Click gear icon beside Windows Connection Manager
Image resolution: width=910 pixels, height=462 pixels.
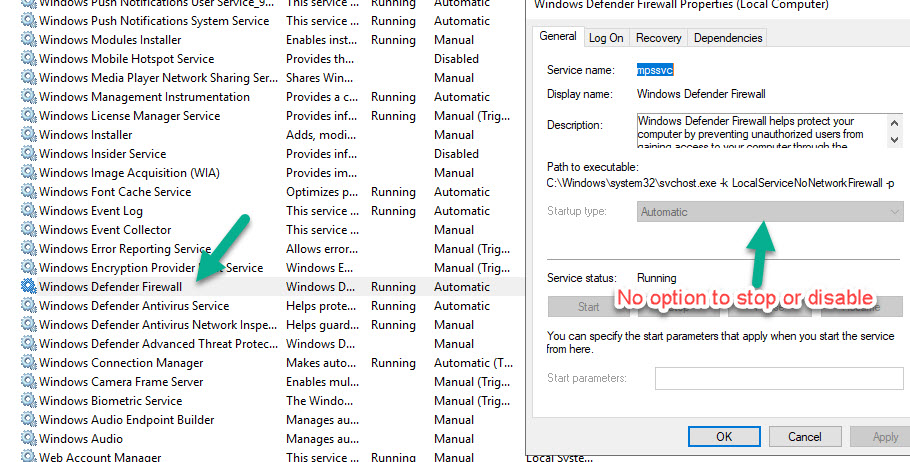click(x=28, y=362)
